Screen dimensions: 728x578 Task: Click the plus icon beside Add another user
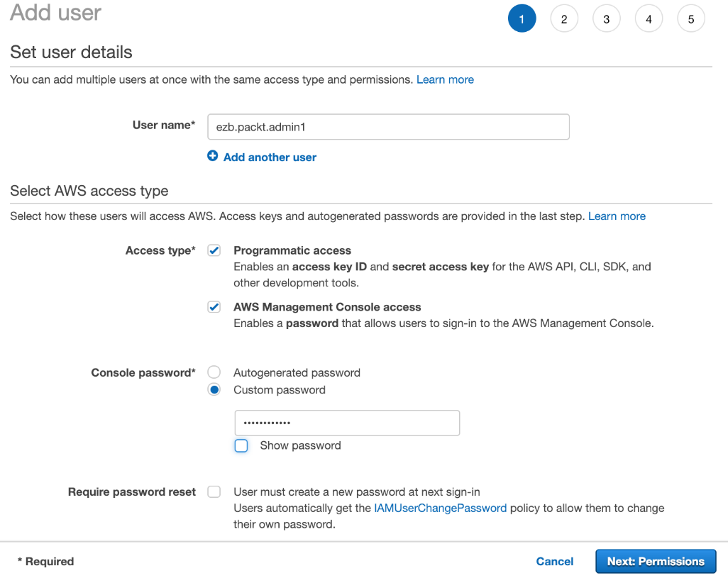point(213,156)
